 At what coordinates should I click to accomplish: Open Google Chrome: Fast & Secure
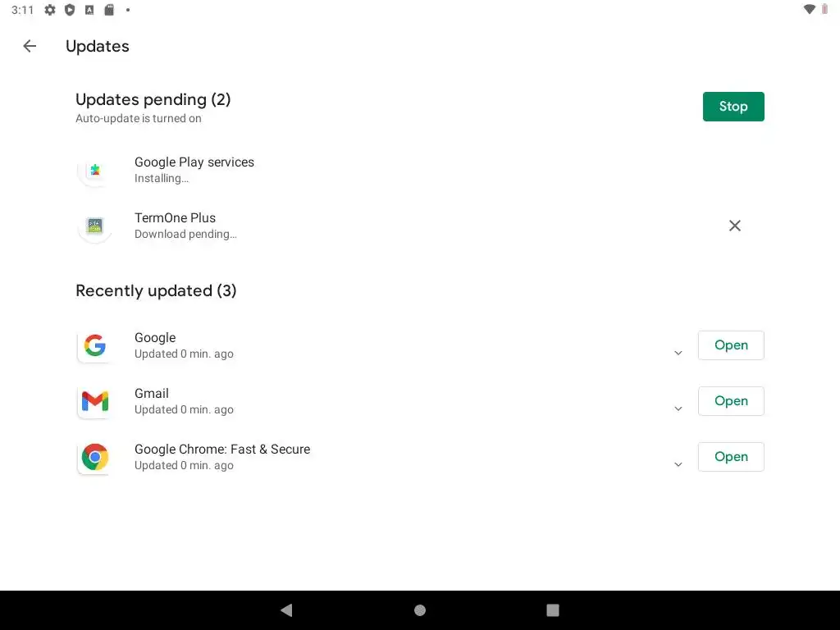[x=731, y=457]
